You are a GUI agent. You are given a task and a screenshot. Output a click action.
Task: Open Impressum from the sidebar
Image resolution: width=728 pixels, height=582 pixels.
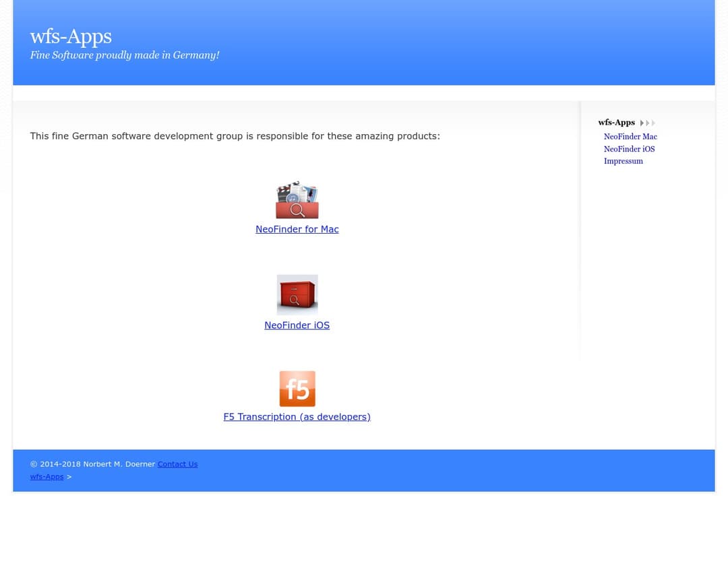pos(623,161)
